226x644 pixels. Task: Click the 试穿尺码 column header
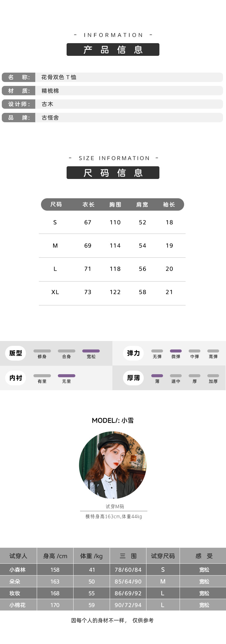tap(163, 556)
